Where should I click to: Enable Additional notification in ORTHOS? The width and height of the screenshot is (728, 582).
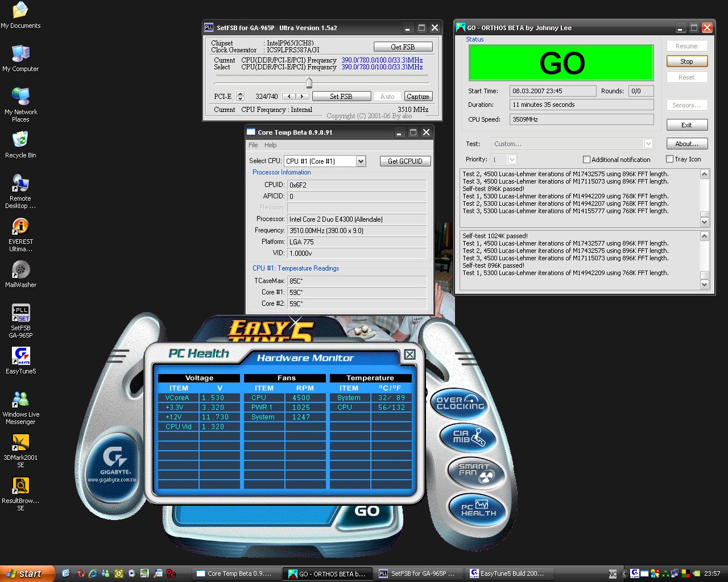[x=586, y=160]
